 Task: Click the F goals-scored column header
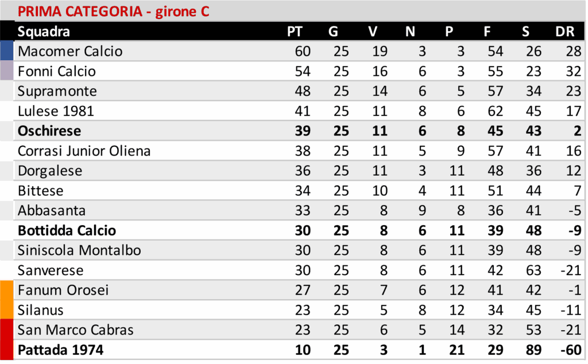click(487, 32)
